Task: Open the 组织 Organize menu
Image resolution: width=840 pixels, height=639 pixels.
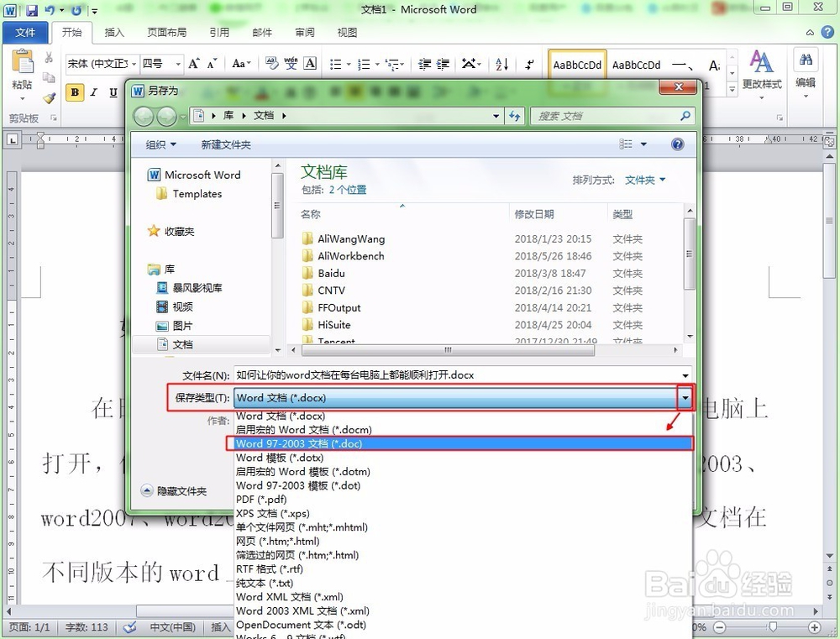Action: click(160, 144)
